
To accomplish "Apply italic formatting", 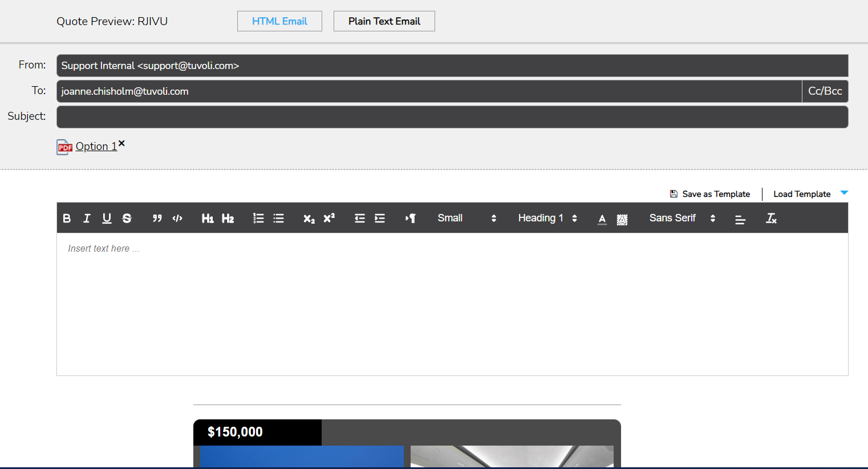I will tap(87, 218).
